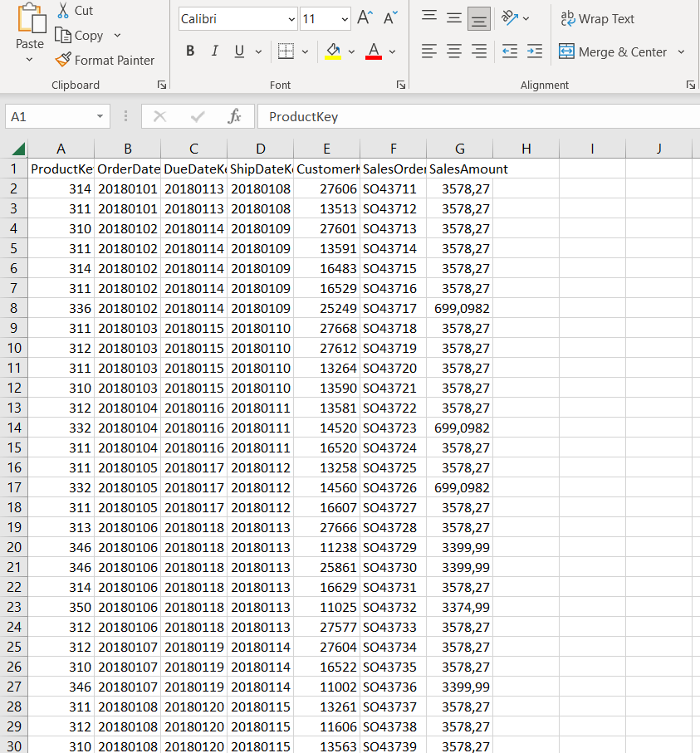Click the Copy button
This screenshot has width=700, height=753.
[x=80, y=36]
